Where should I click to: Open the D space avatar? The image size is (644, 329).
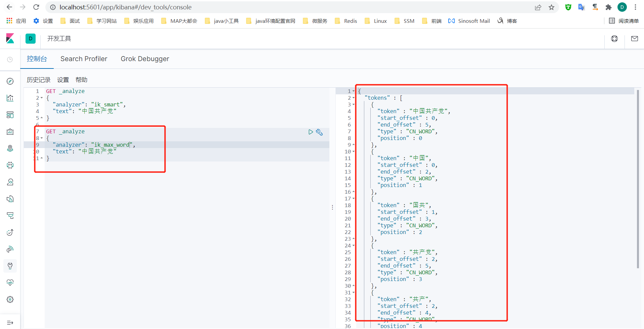pos(31,39)
